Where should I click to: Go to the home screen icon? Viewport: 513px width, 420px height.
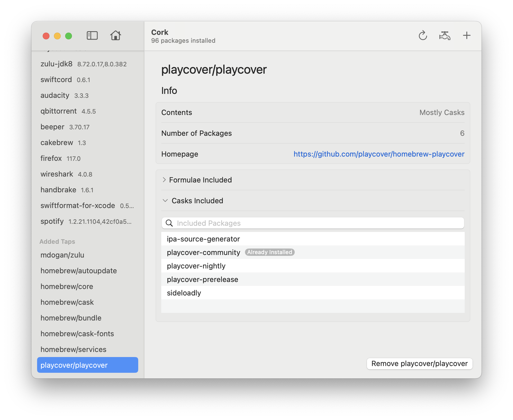(x=115, y=36)
